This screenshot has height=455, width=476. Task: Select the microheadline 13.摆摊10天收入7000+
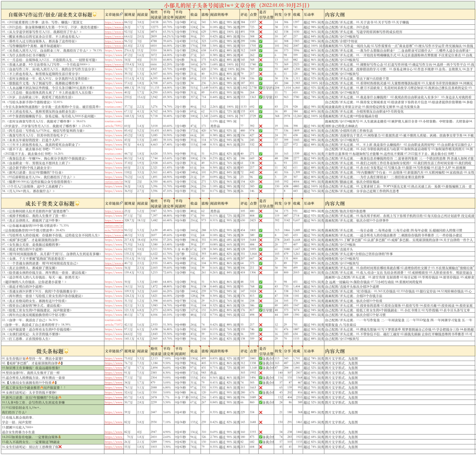[53, 429]
